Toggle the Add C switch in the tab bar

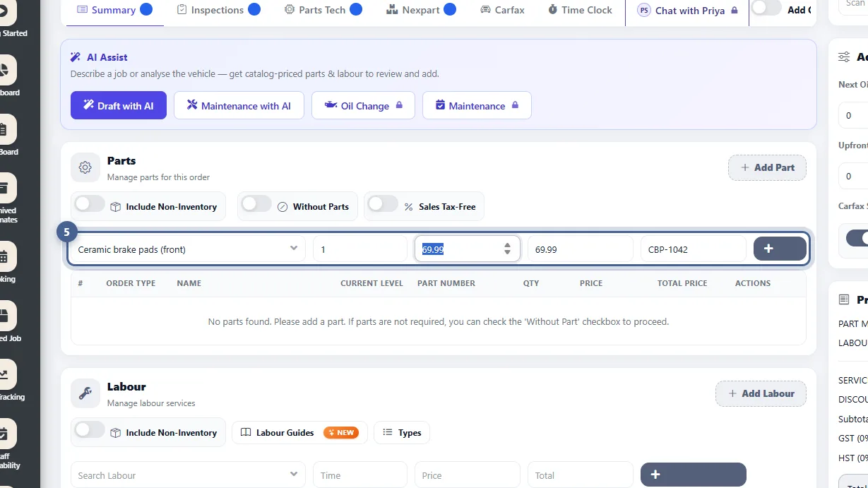pos(766,8)
